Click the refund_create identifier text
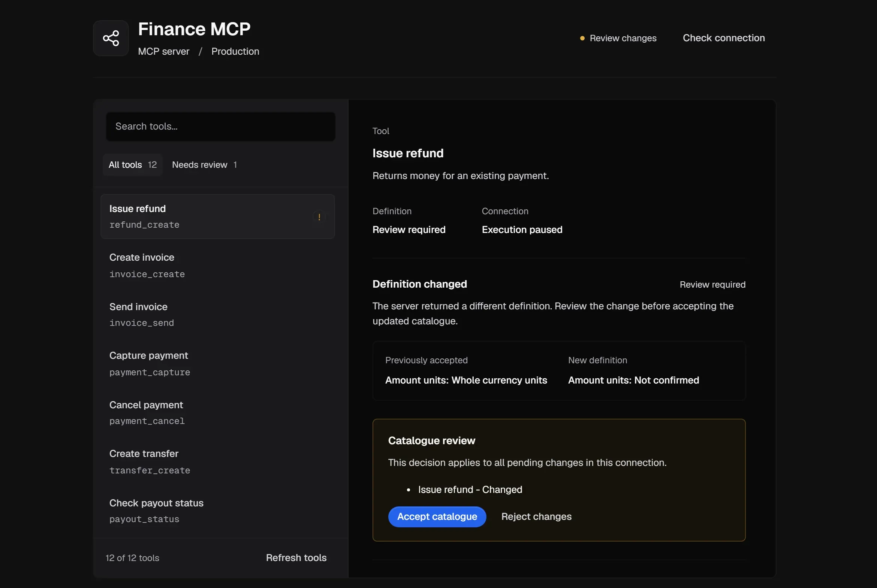The height and width of the screenshot is (588, 877). coord(144,225)
